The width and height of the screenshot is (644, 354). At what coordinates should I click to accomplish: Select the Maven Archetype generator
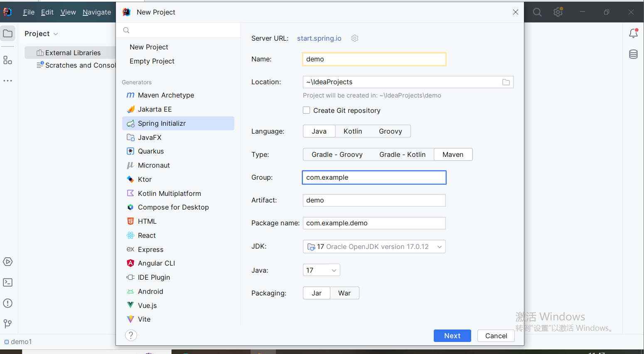pyautogui.click(x=178, y=95)
